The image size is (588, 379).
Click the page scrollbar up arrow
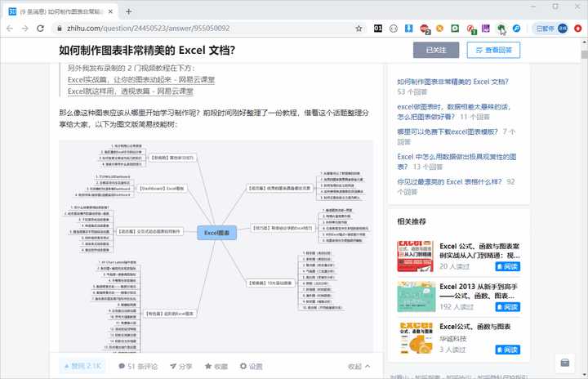pos(584,42)
